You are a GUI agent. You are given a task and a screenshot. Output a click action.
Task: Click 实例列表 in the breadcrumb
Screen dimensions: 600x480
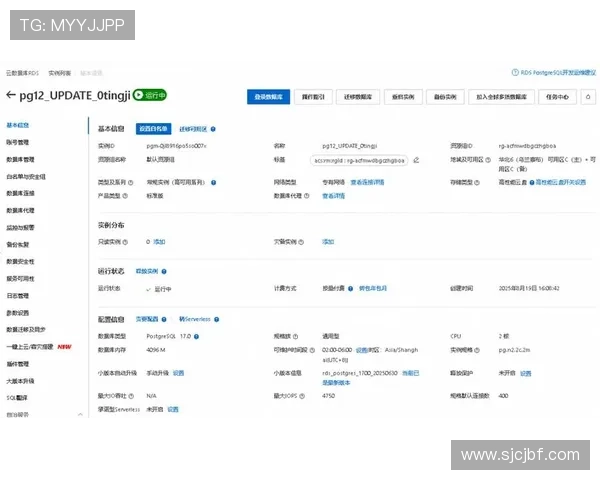59,73
